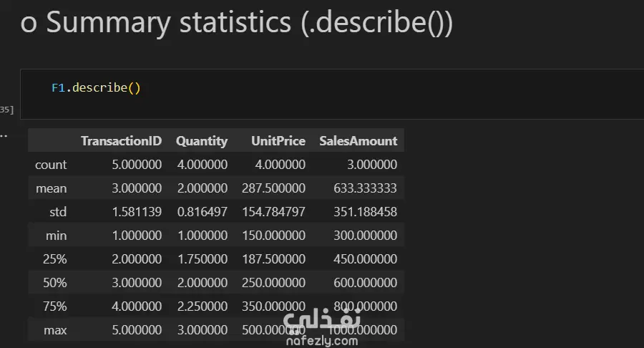Click the mean SalesAmount value 633.333333
Screen dimensions: 644x348
(x=365, y=188)
